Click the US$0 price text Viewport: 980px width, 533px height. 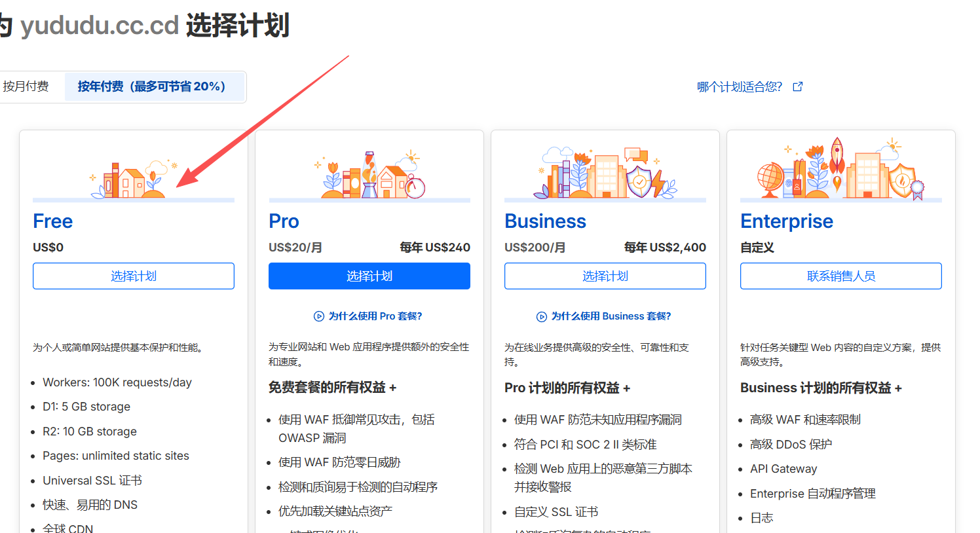(48, 248)
